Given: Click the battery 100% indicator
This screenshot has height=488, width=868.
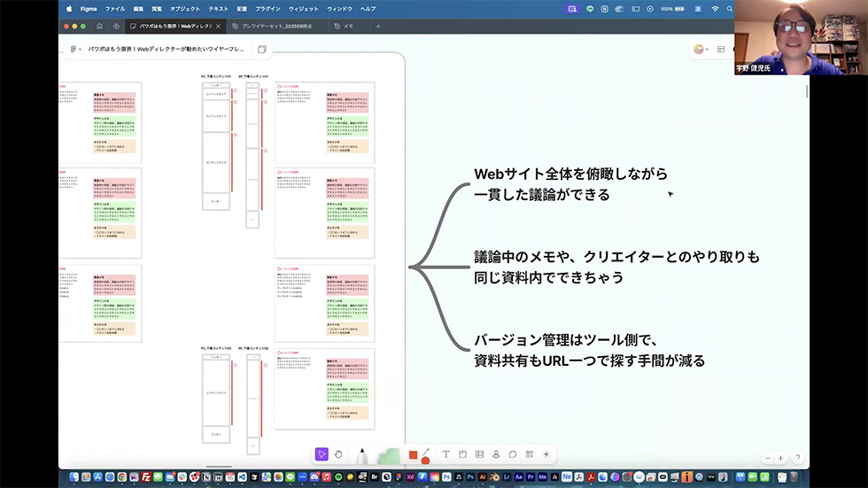Looking at the screenshot, I should [x=672, y=9].
